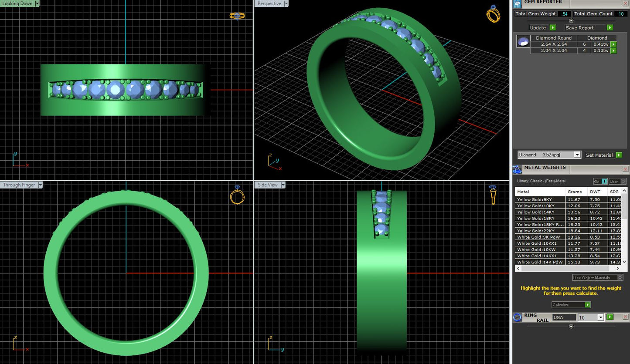Toggle the User library option
This screenshot has height=364, width=630.
pos(617,181)
